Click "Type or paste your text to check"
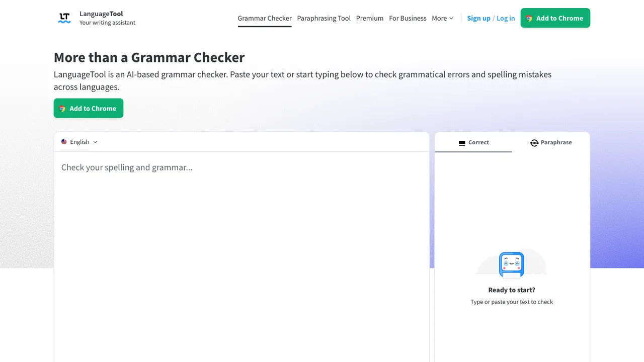This screenshot has width=644, height=362. point(512,302)
